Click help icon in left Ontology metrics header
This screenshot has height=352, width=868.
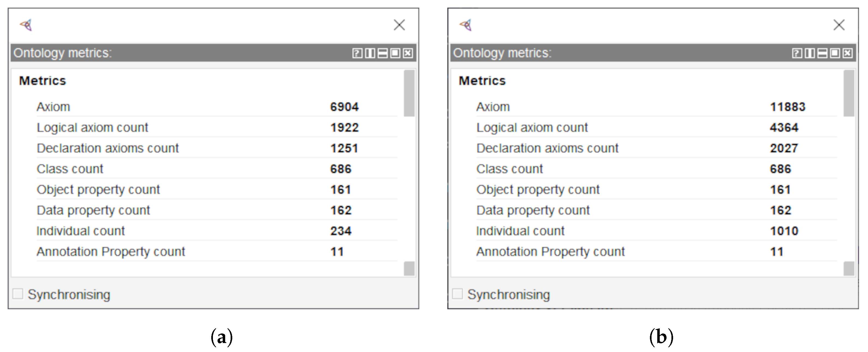click(x=357, y=53)
